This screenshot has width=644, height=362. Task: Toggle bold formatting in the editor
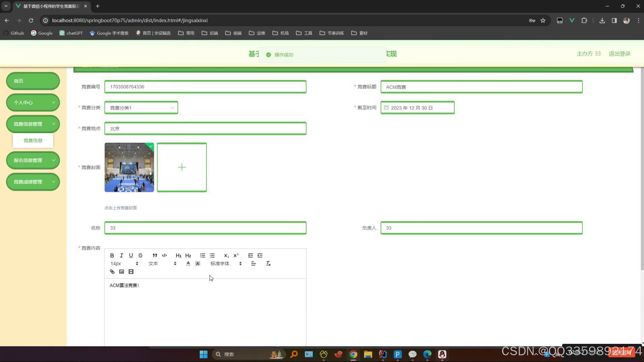pyautogui.click(x=112, y=255)
